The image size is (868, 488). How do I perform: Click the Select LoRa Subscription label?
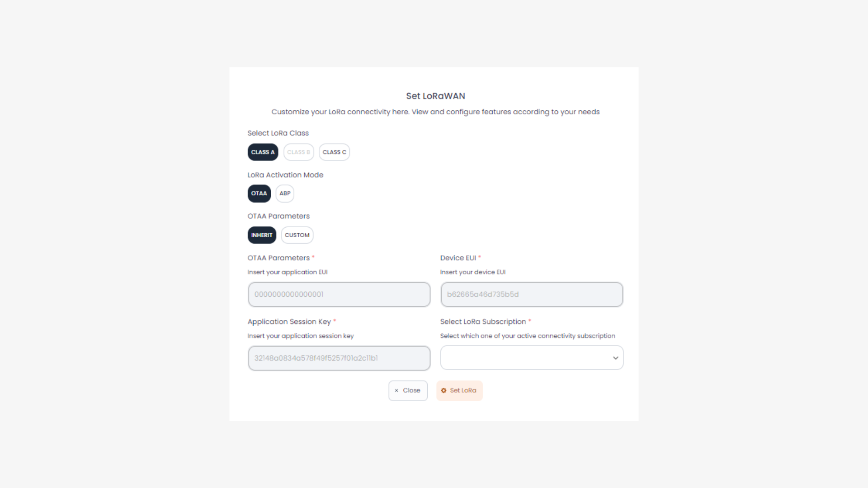click(x=483, y=322)
